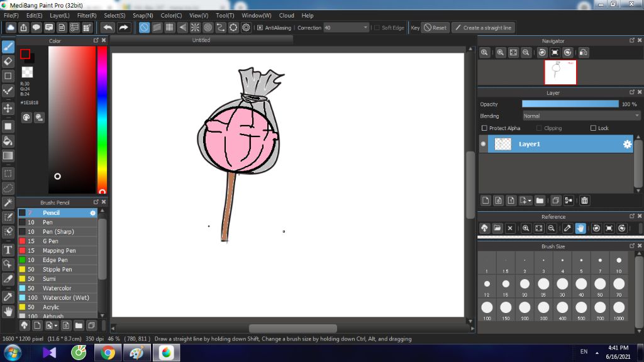This screenshot has width=644, height=362.
Task: Select the Bucket fill tool
Action: [8, 141]
